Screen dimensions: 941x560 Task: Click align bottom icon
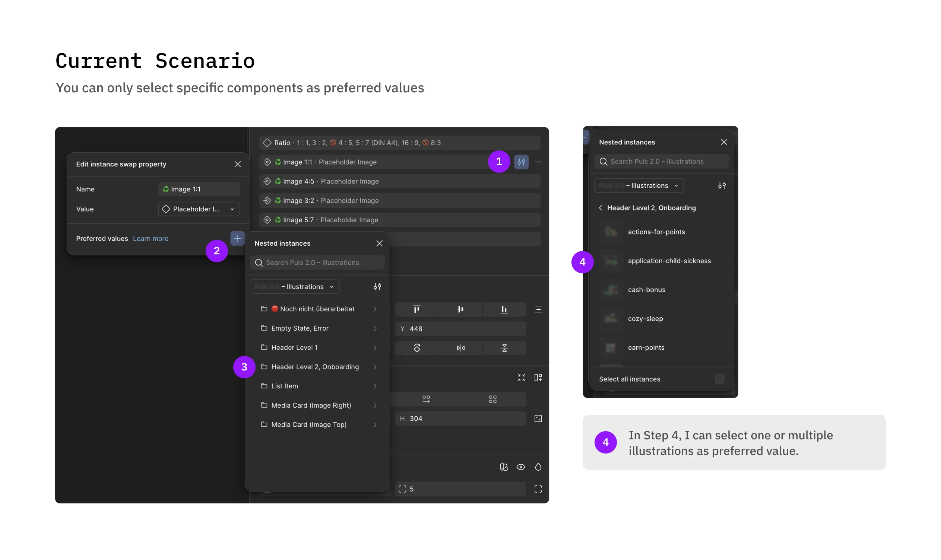[504, 309]
